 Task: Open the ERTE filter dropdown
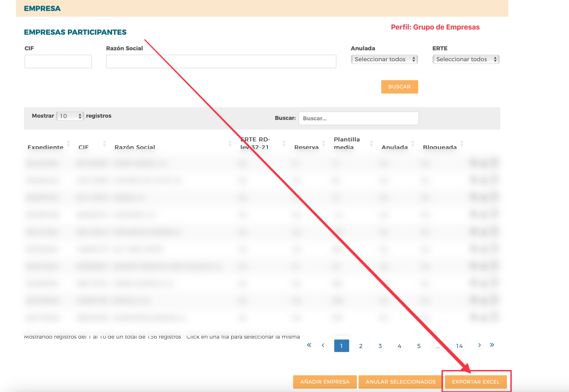[466, 59]
